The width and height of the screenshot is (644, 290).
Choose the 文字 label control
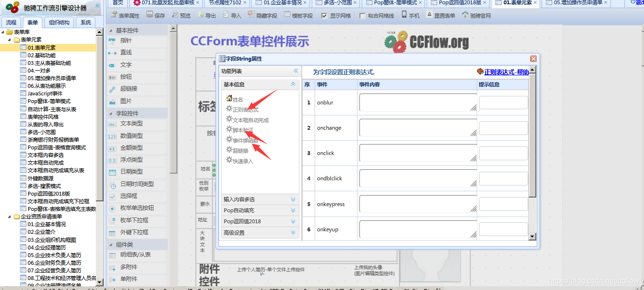(126, 65)
